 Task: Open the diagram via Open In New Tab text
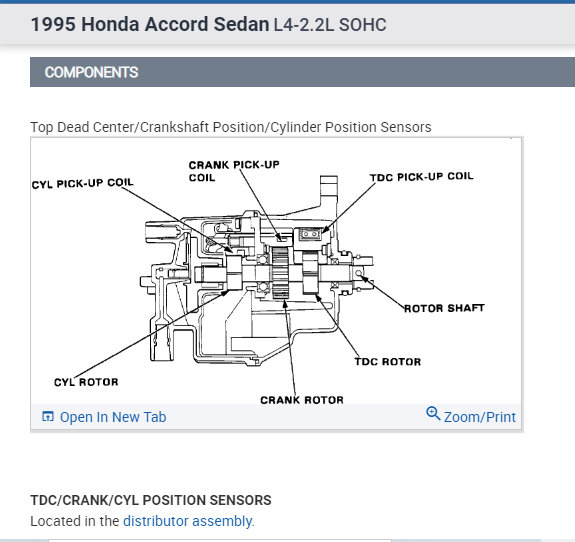coord(113,417)
